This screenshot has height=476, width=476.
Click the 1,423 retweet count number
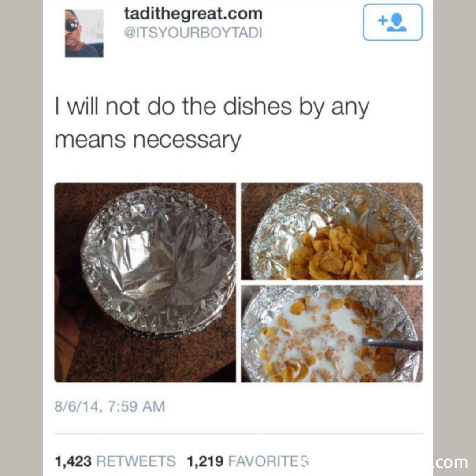click(73, 461)
